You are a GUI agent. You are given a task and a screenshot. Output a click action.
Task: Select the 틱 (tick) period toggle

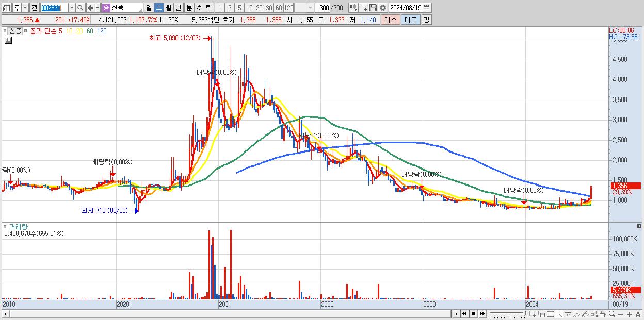click(208, 8)
